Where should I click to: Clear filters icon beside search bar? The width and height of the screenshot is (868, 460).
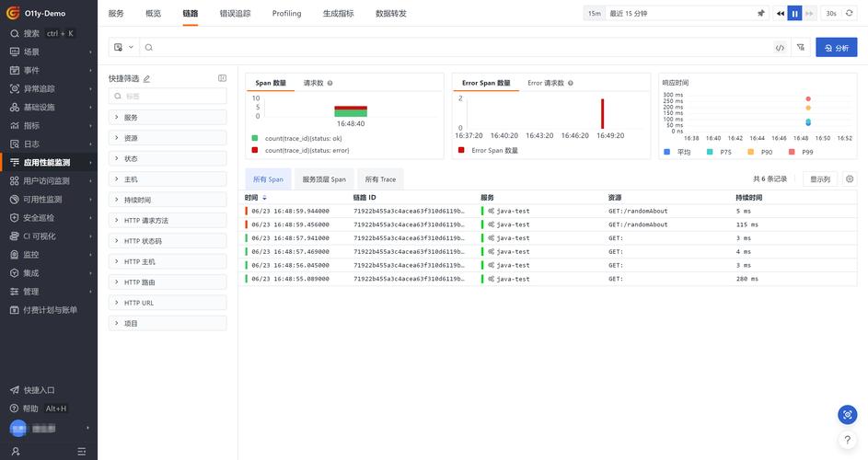pos(801,48)
